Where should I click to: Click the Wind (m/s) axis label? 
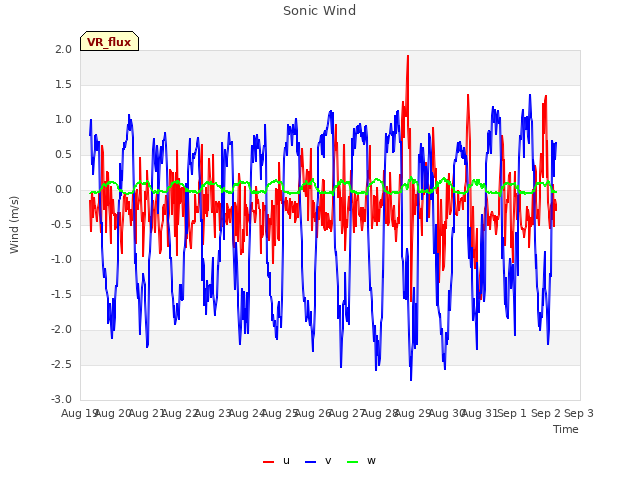point(14,225)
